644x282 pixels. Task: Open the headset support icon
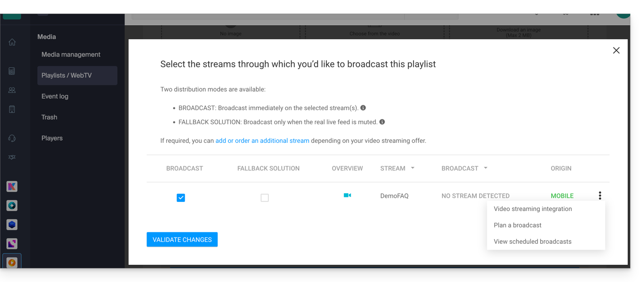click(12, 138)
